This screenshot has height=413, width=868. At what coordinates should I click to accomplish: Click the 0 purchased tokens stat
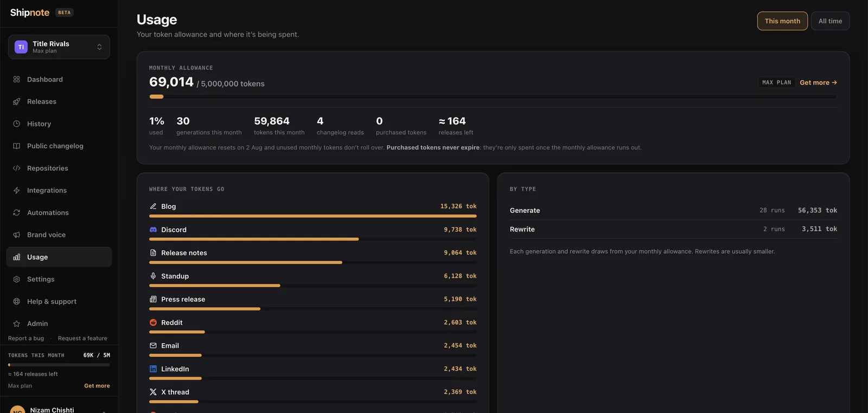(x=401, y=126)
